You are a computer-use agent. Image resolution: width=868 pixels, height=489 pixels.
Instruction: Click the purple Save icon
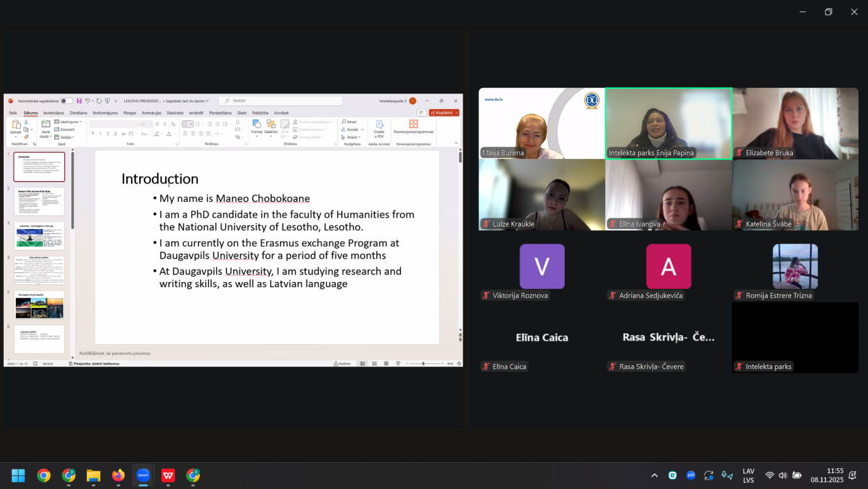tap(79, 101)
